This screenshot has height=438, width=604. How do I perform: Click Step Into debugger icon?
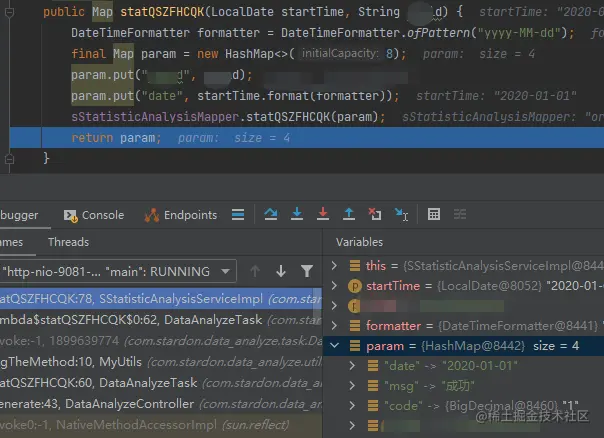click(x=297, y=214)
